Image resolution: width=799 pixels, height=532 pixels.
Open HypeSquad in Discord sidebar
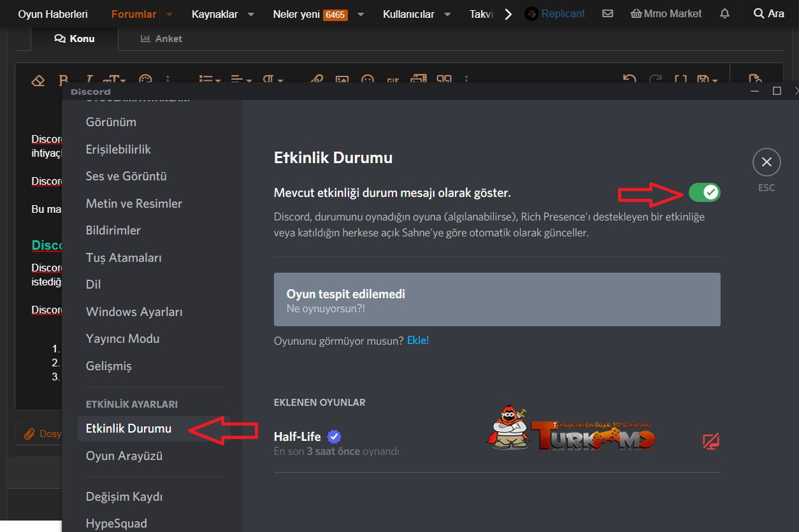point(117,523)
